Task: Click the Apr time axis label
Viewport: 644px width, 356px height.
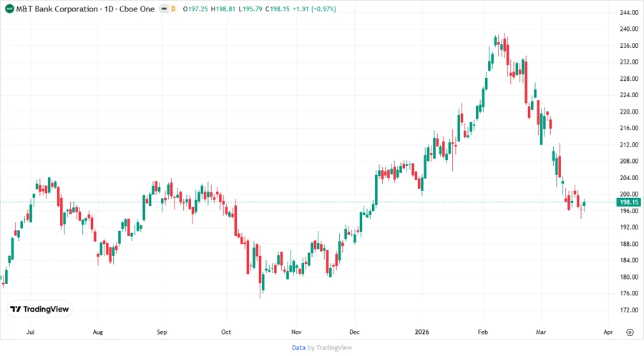Action: point(608,332)
